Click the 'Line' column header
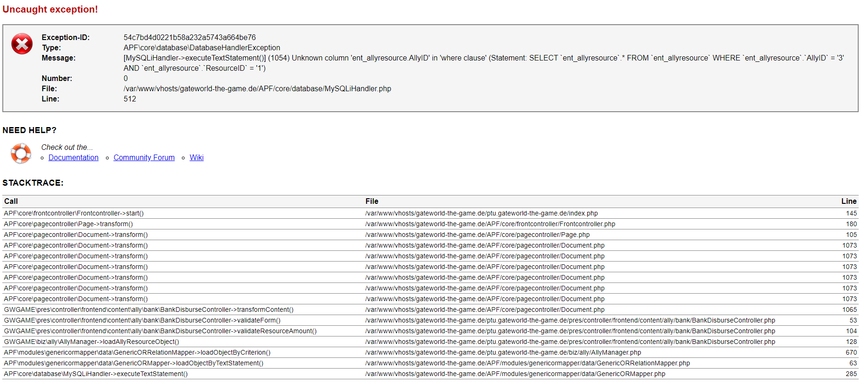The image size is (868, 390). pos(848,202)
